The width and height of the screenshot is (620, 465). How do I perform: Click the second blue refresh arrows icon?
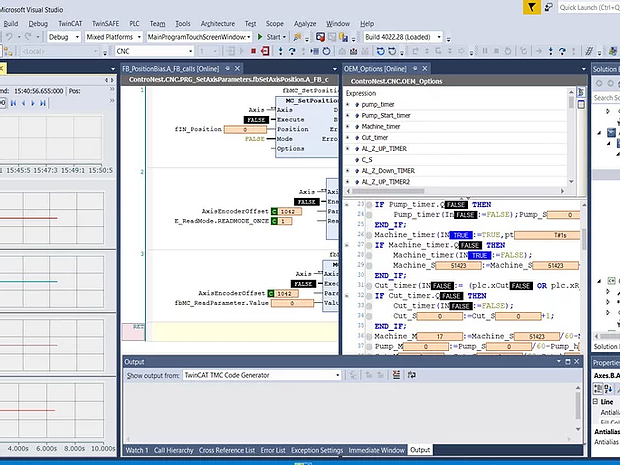click(392, 51)
